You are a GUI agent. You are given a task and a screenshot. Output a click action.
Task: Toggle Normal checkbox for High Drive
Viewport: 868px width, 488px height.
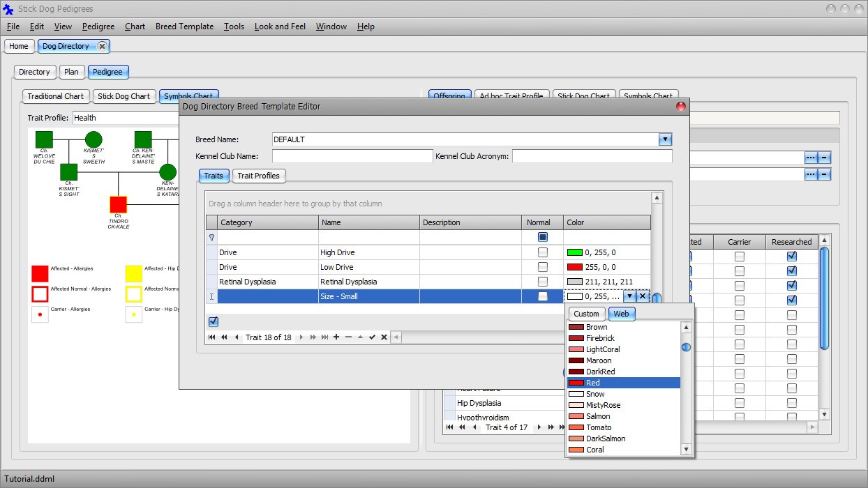542,252
